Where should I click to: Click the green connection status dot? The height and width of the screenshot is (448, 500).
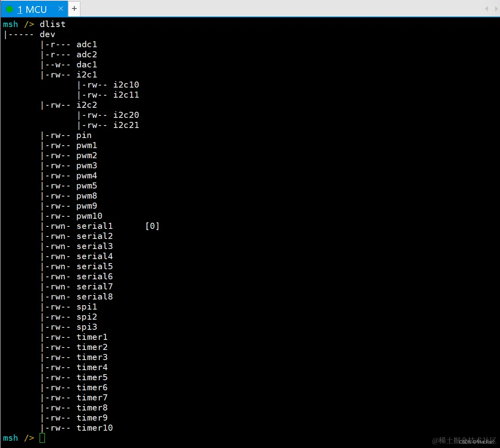(10, 9)
